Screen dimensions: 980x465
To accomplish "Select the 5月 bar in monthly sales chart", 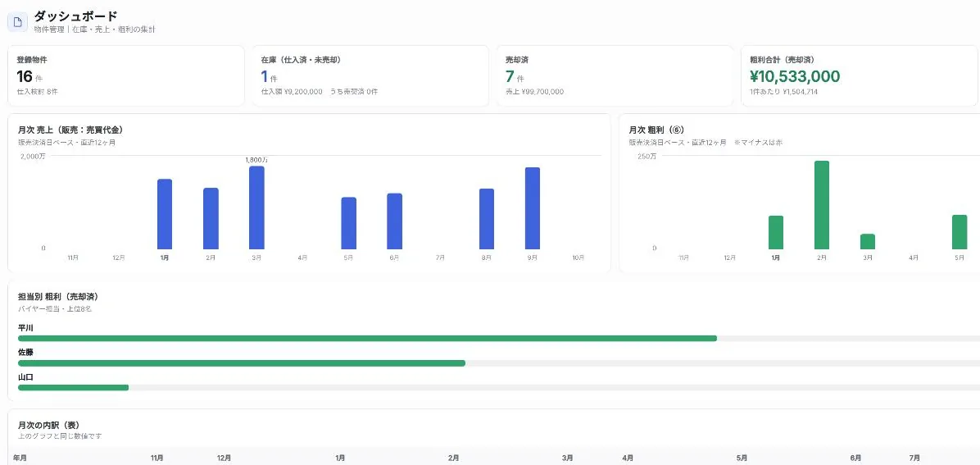I will coord(349,223).
